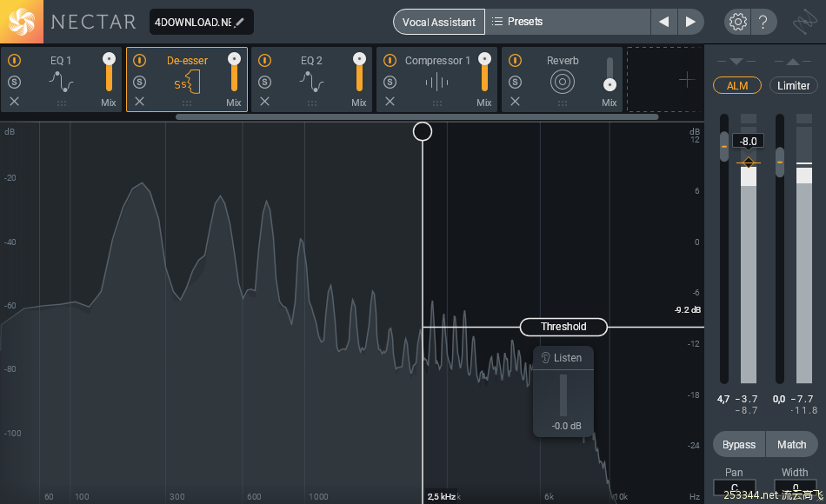Click the Compressor 1 Mix slider

point(484,73)
